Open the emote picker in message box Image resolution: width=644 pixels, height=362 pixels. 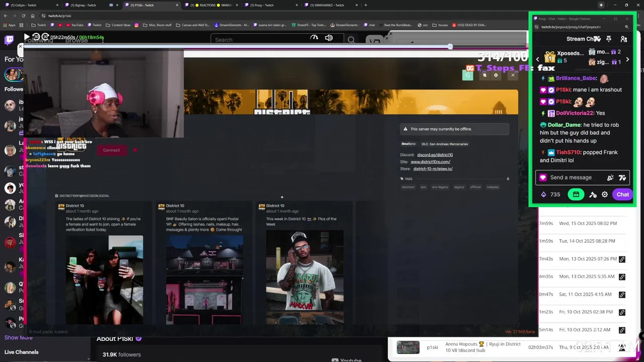pyautogui.click(x=622, y=177)
